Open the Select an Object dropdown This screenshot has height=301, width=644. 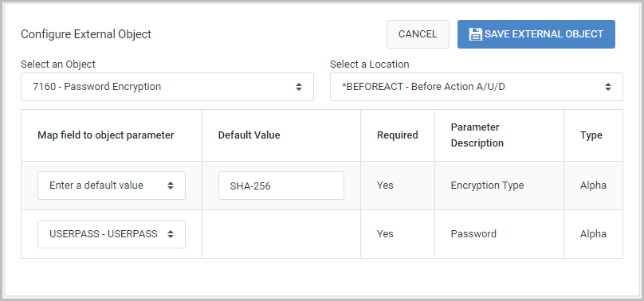167,87
